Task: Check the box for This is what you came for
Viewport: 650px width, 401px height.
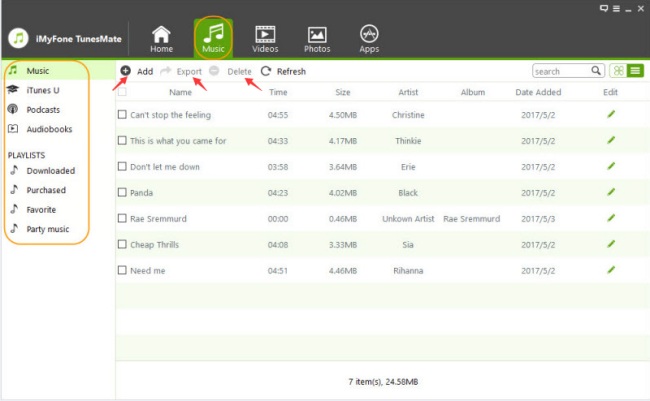Action: 122,141
